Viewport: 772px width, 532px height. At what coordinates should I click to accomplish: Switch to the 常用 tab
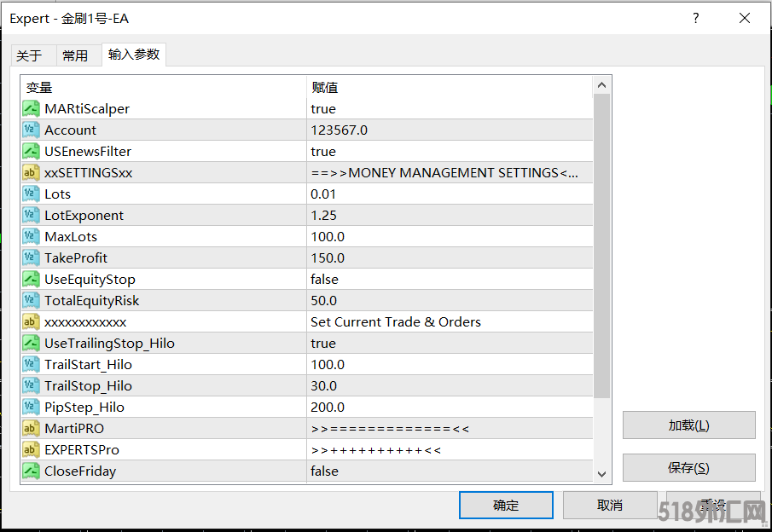pyautogui.click(x=75, y=55)
